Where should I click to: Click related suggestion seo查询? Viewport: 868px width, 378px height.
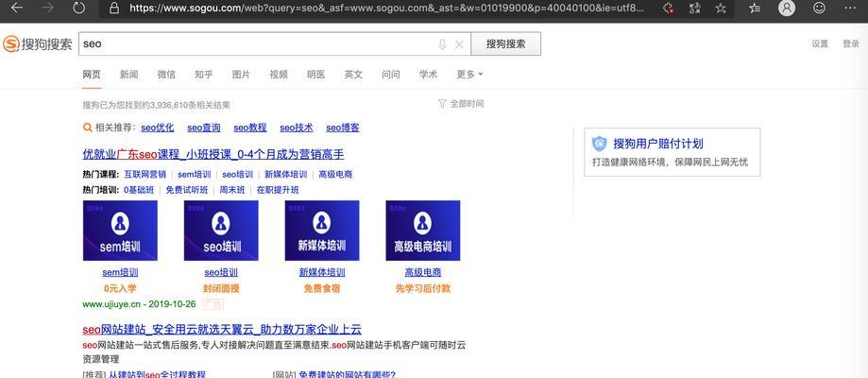coord(204,128)
